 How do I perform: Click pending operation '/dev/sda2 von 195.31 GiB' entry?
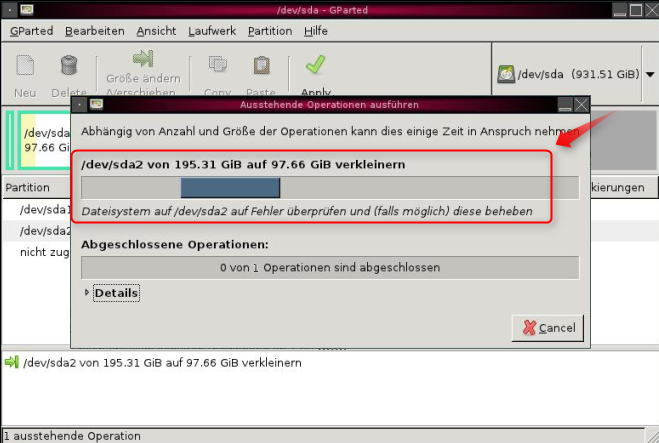coord(162,363)
